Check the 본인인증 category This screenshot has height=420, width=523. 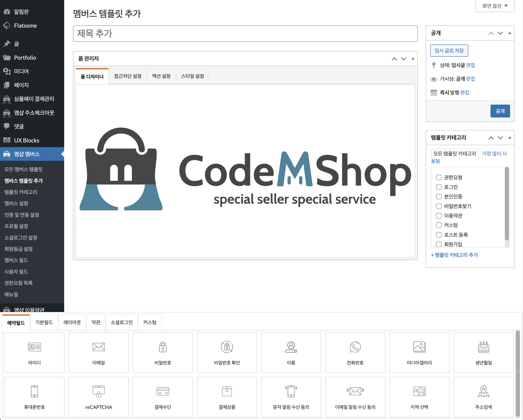coord(439,196)
